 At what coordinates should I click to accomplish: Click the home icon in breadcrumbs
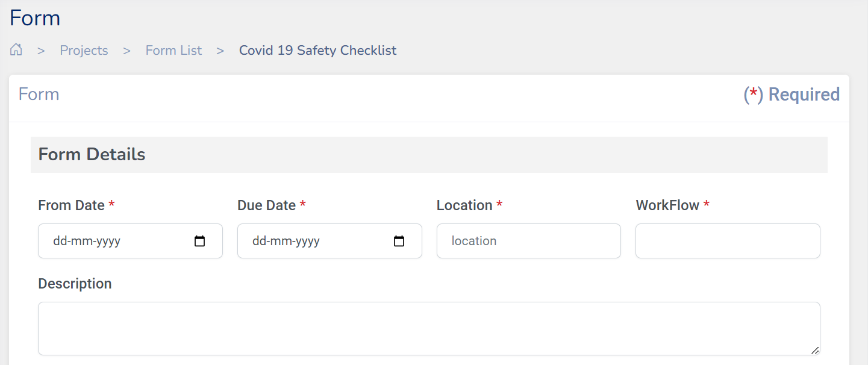pos(16,50)
